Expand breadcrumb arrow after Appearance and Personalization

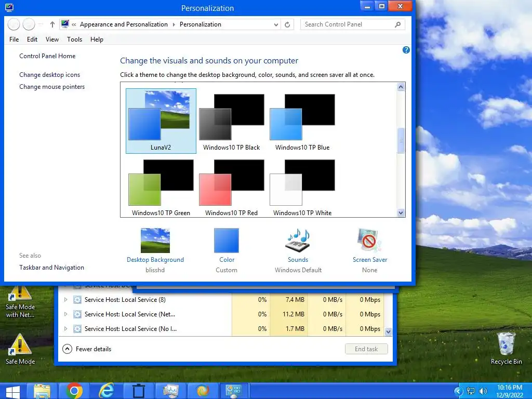[174, 24]
